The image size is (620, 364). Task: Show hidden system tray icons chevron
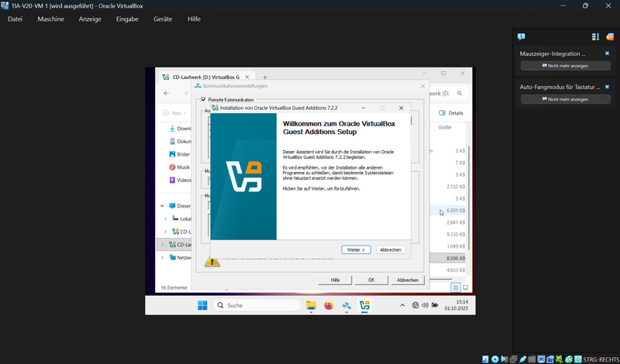(x=401, y=305)
